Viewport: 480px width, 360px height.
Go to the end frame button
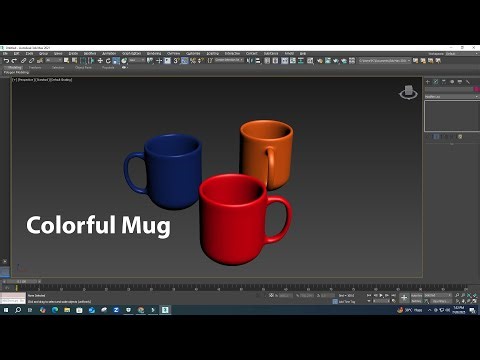tap(394, 295)
